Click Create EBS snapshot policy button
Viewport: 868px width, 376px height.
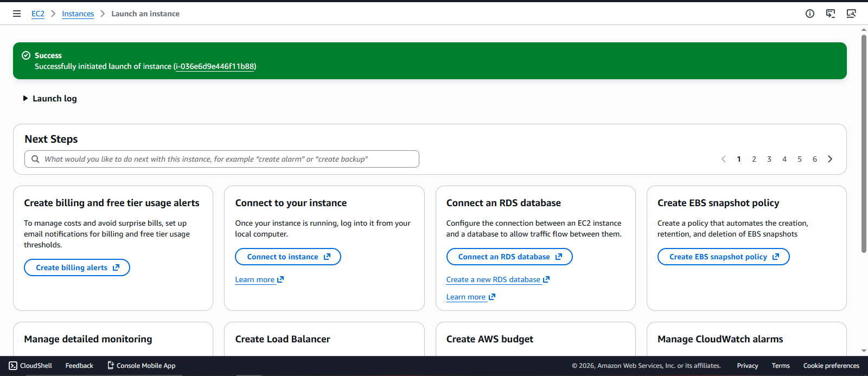[x=724, y=257]
